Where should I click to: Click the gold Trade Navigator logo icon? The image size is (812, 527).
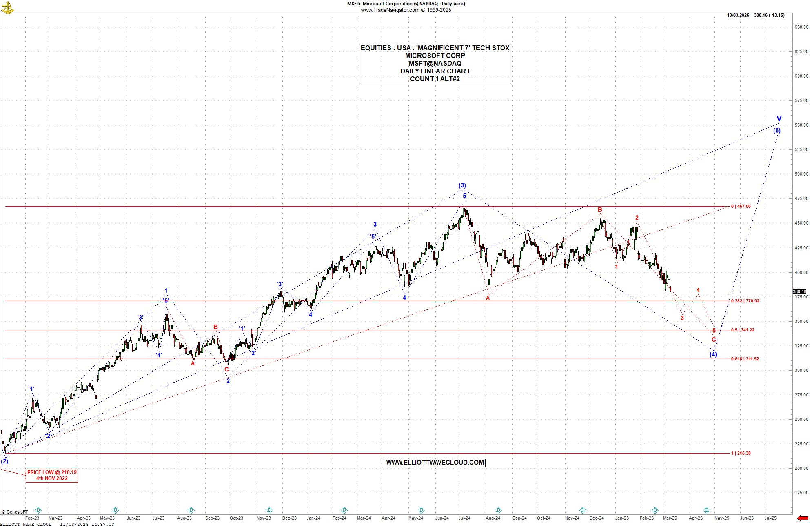7,7
